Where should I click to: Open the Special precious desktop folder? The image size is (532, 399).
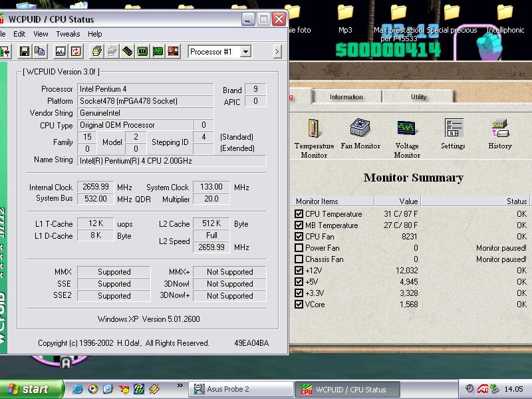[x=452, y=20]
